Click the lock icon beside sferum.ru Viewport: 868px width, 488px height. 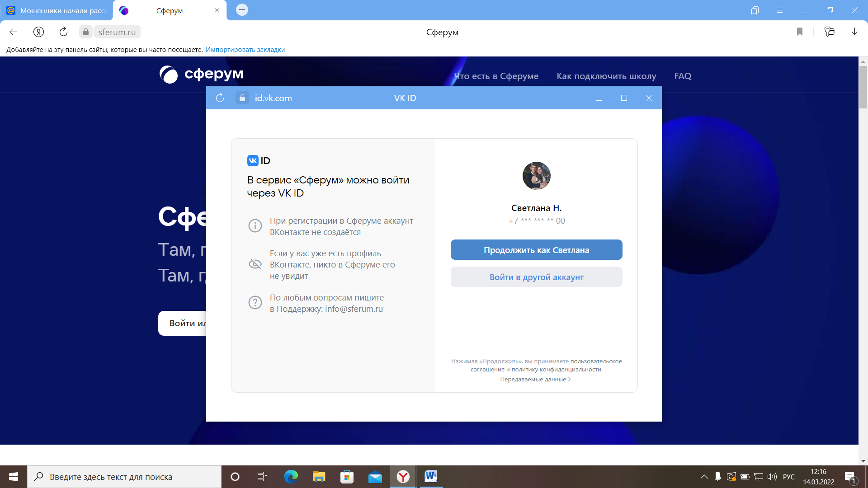(x=85, y=32)
